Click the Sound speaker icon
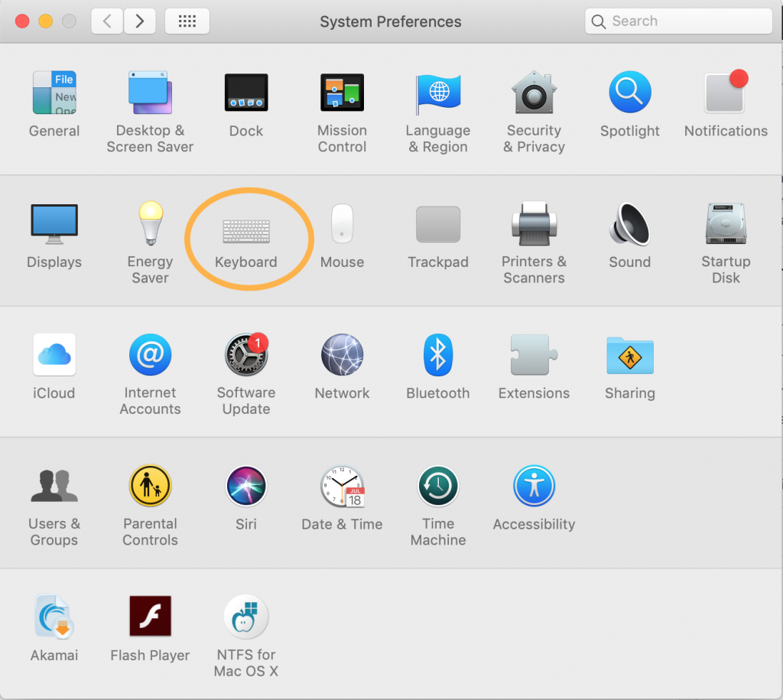Viewport: 783px width, 700px height. (629, 226)
